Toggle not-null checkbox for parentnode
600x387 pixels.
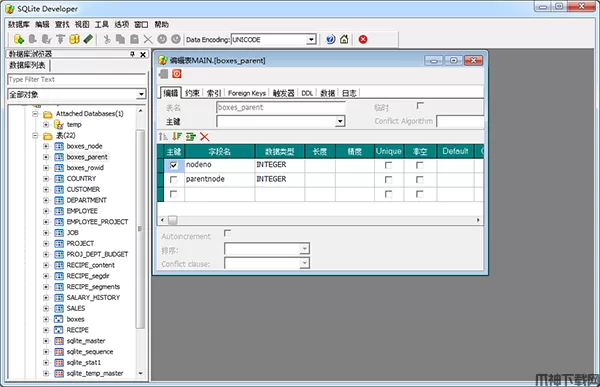419,180
